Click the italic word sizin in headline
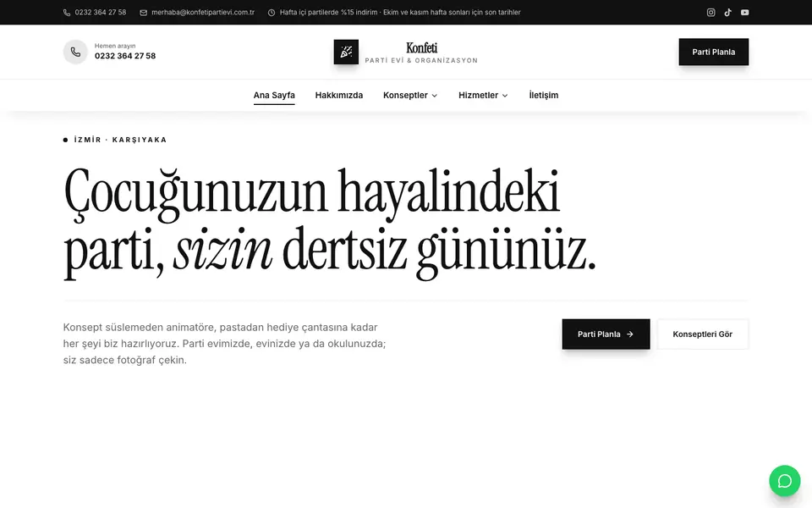812x508 pixels. [222, 251]
